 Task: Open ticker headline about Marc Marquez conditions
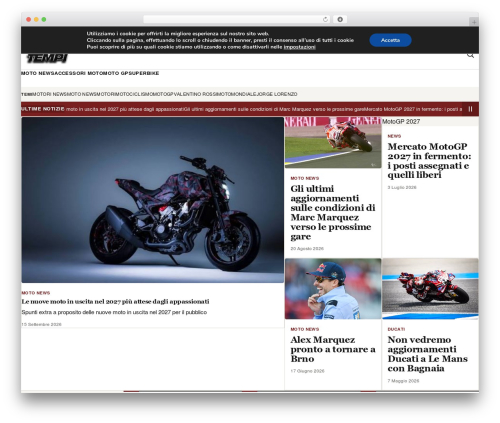pos(274,109)
